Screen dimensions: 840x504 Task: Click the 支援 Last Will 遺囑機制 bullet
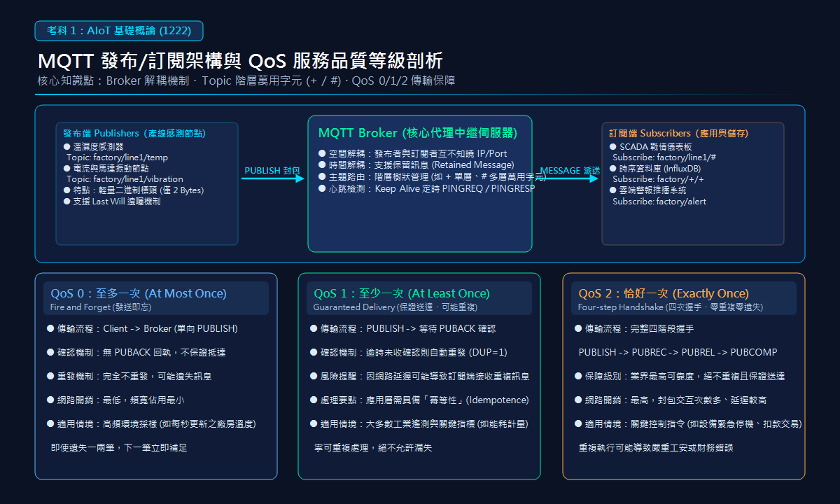pos(112,202)
